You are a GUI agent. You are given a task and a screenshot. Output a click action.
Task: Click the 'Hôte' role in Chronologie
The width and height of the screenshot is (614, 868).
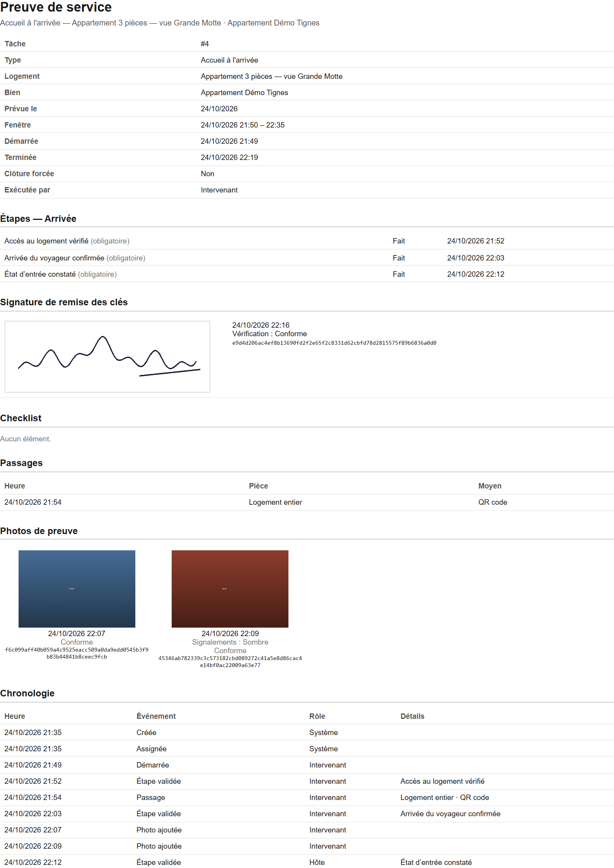pyautogui.click(x=317, y=862)
